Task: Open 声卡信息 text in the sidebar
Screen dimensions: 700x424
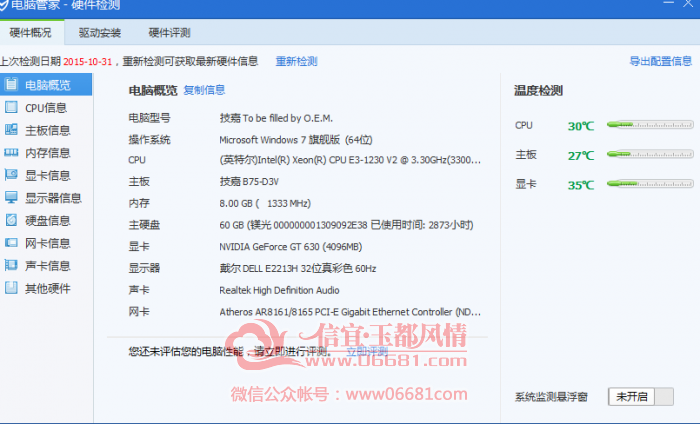Action: tap(48, 266)
